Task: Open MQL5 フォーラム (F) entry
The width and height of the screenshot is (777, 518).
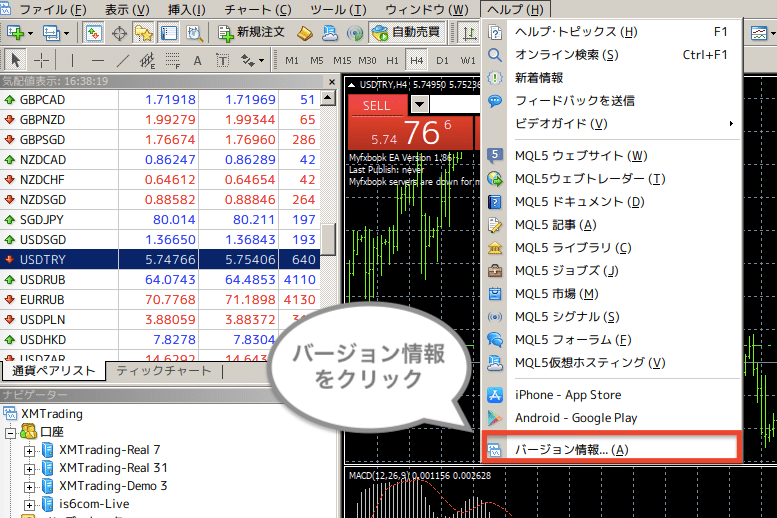Action: (611, 340)
